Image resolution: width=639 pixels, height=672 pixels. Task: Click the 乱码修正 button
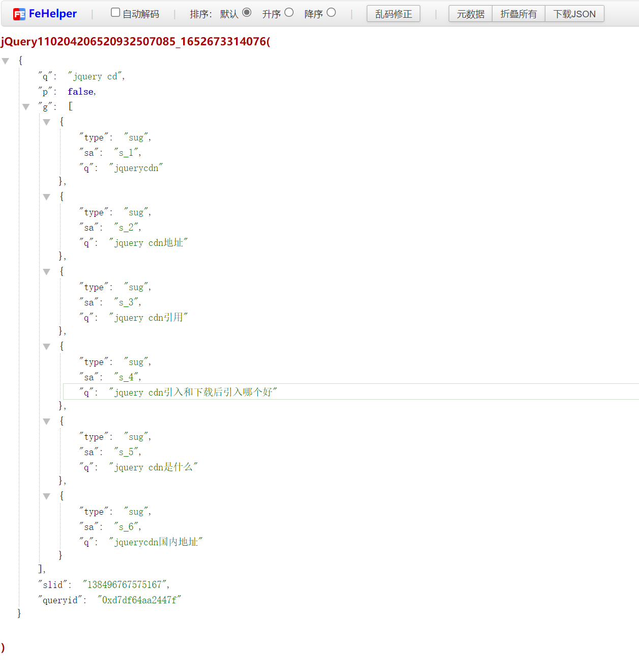pos(393,14)
